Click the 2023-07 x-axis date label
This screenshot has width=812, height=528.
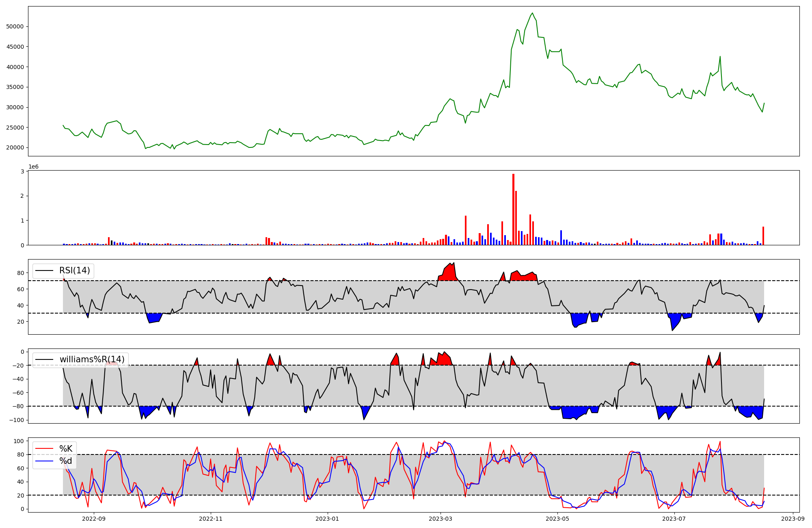coord(674,519)
